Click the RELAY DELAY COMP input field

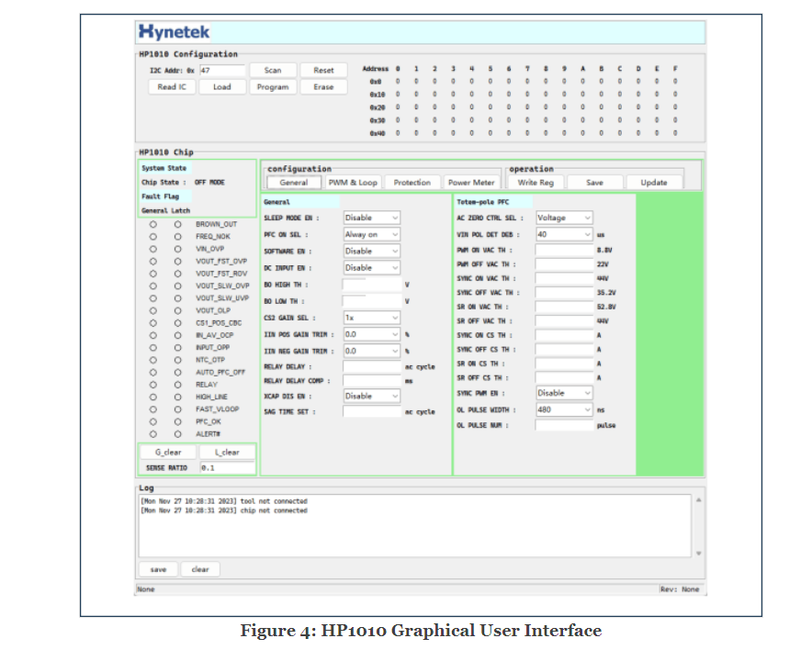pos(372,381)
